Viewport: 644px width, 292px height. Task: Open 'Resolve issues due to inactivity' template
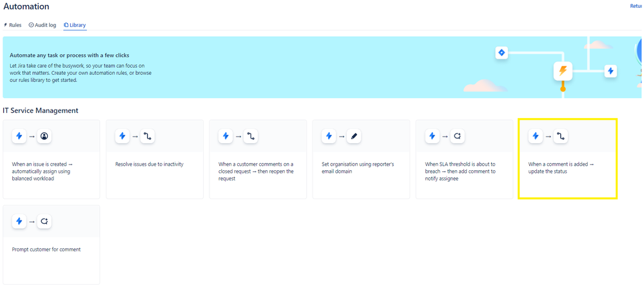pyautogui.click(x=155, y=159)
